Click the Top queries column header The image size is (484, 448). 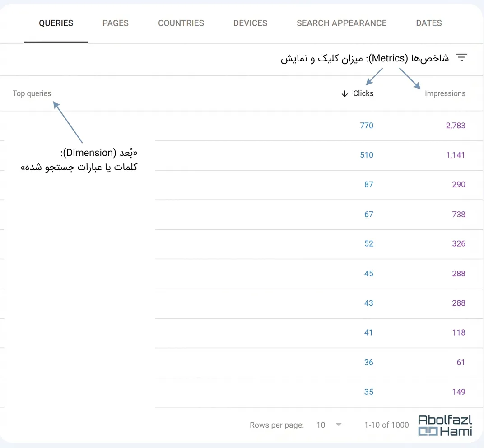click(32, 93)
